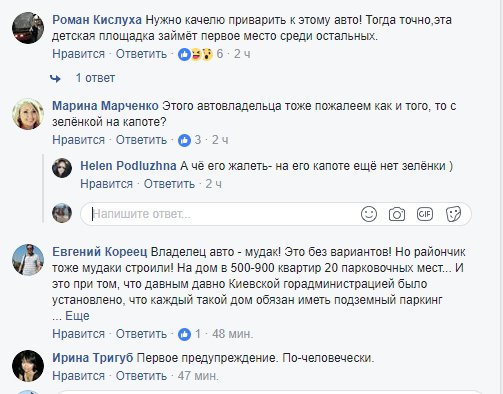Viewport: 503px width, 394px height.
Task: Open the sticker picker in reply box
Action: coord(453,214)
